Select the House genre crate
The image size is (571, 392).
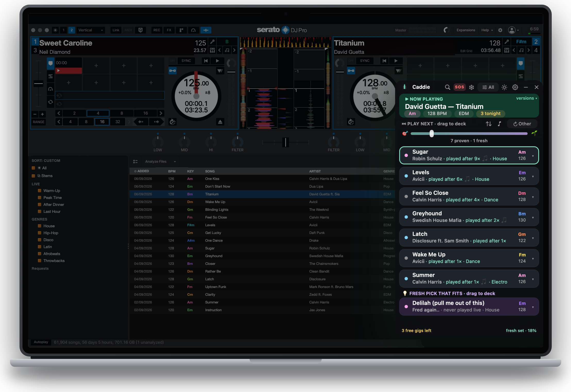49,226
